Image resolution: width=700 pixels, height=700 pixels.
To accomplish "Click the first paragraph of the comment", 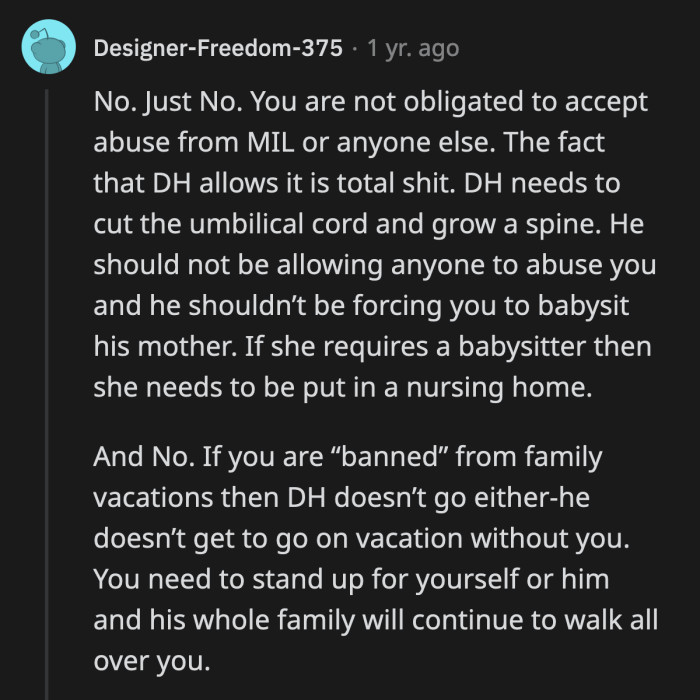I will (370, 245).
